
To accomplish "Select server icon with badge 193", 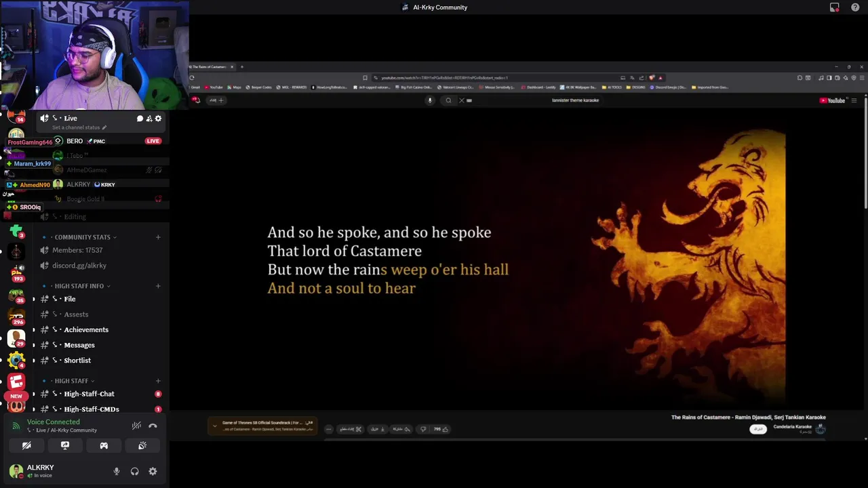I will pos(16,273).
